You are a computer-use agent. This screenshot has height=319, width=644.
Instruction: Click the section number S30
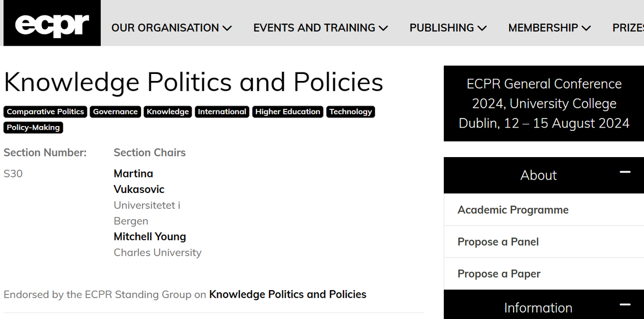pos(13,174)
